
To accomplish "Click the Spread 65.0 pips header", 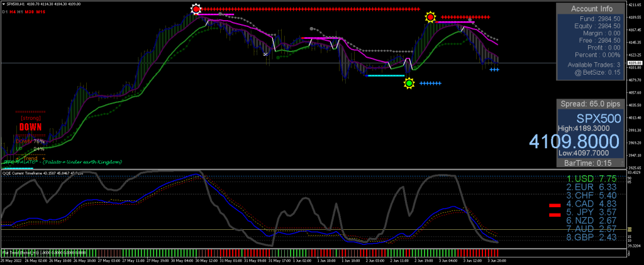I will tap(591, 104).
